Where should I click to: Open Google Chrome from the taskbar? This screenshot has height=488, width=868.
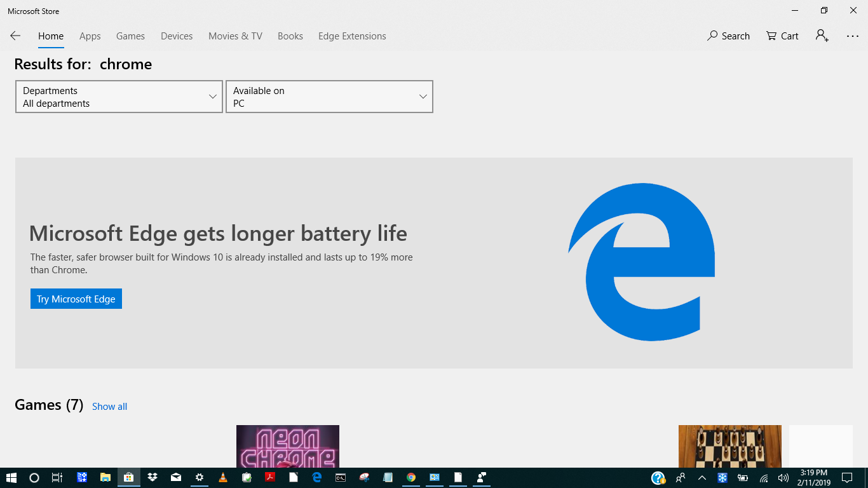point(411,477)
